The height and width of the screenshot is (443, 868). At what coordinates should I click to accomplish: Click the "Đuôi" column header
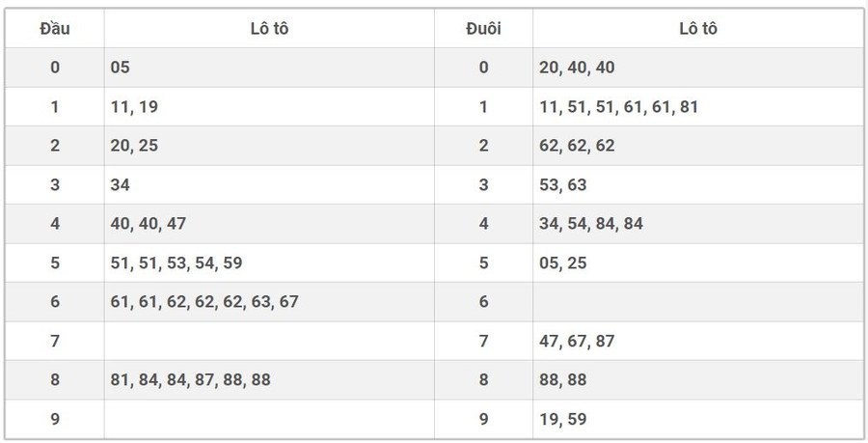point(483,29)
